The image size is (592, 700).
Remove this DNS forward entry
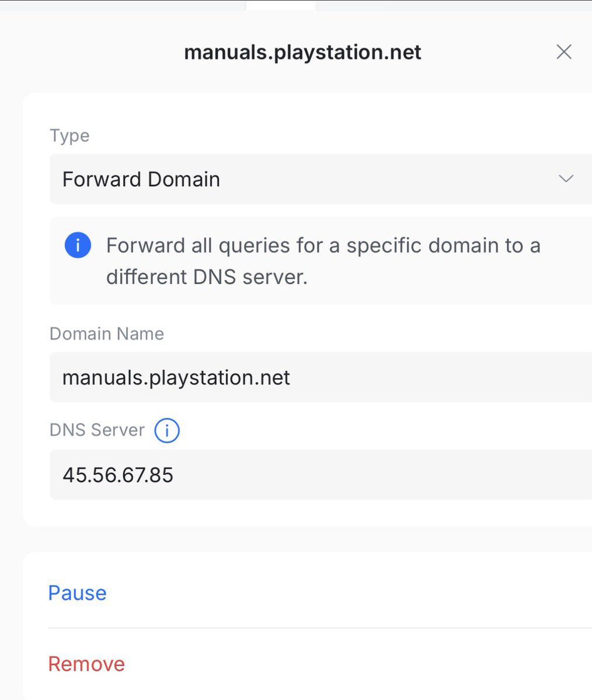(86, 664)
